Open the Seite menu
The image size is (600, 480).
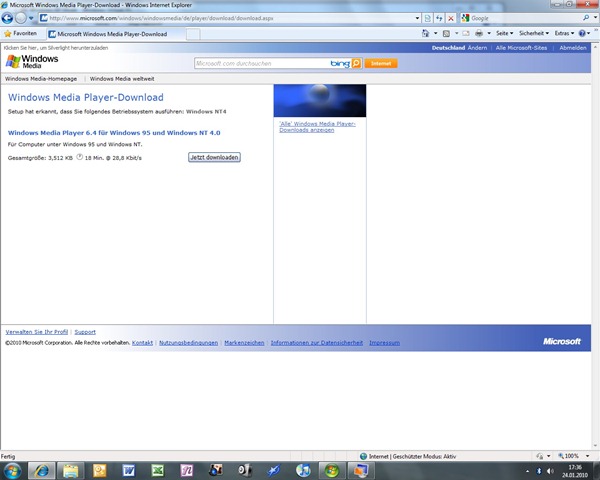click(504, 33)
